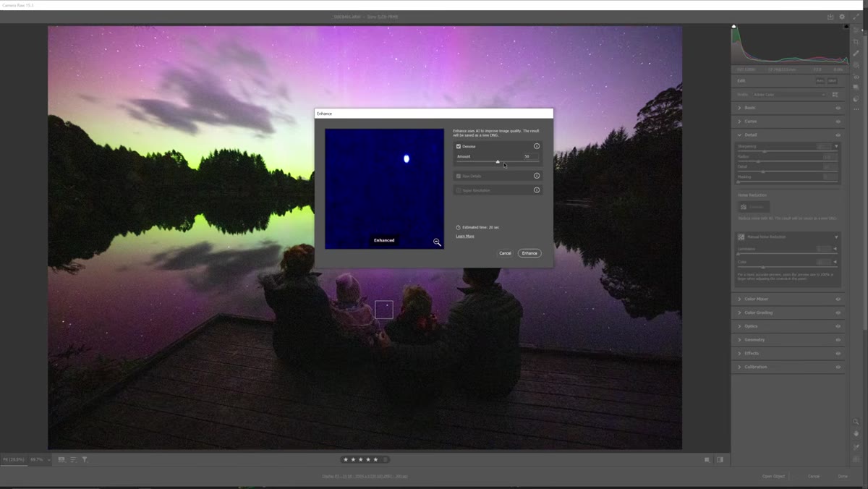Open more image settings three-dots icon

pyautogui.click(x=856, y=109)
